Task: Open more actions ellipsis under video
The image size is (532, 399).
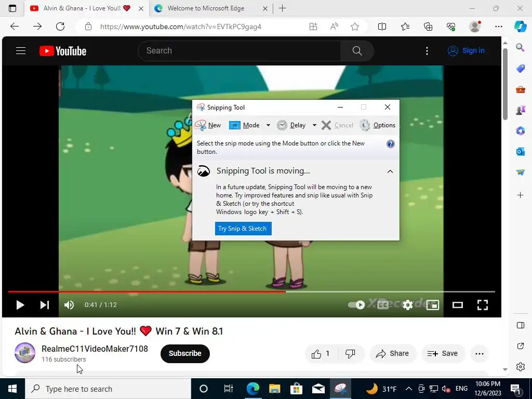Action: tap(480, 354)
